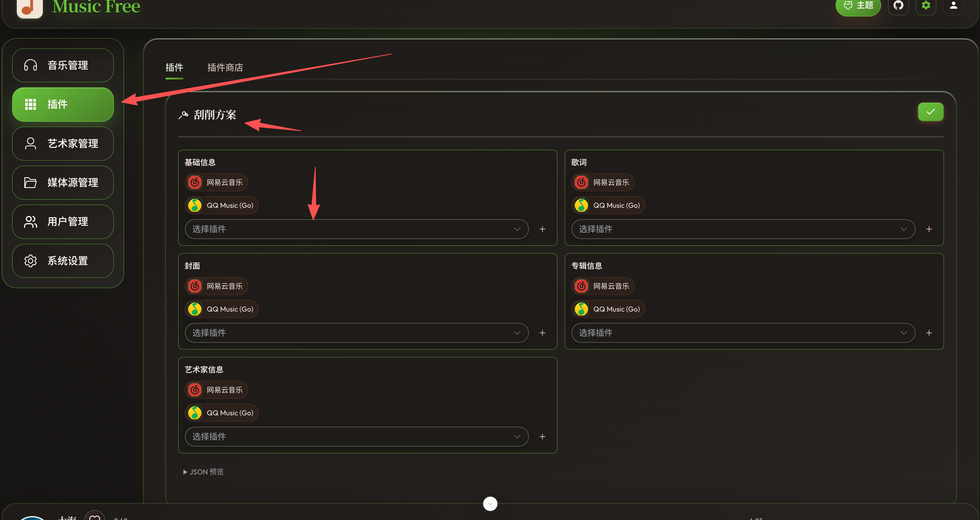
Task: Click the 专辑信息 section title
Action: 587,266
